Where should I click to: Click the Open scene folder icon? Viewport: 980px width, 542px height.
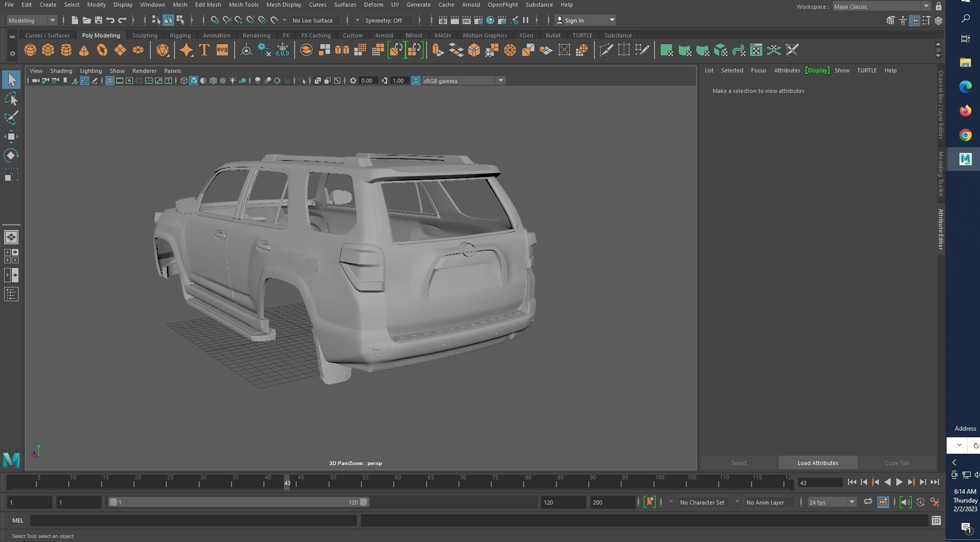[87, 21]
